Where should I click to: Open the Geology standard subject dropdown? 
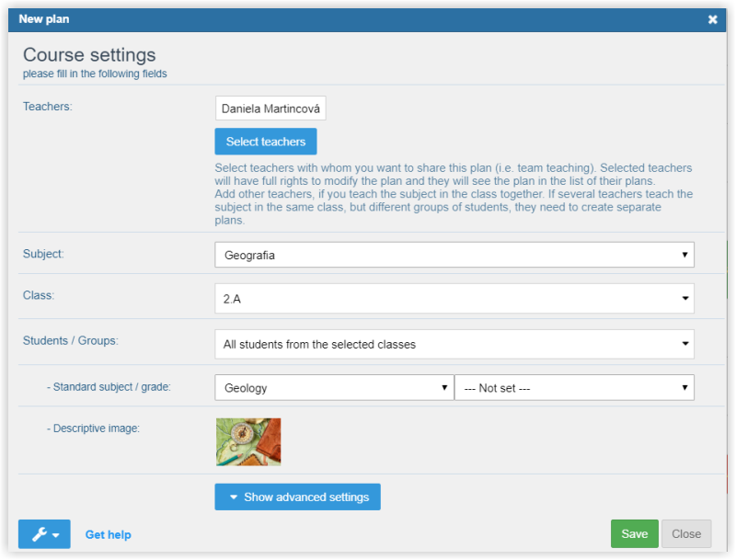pos(334,388)
